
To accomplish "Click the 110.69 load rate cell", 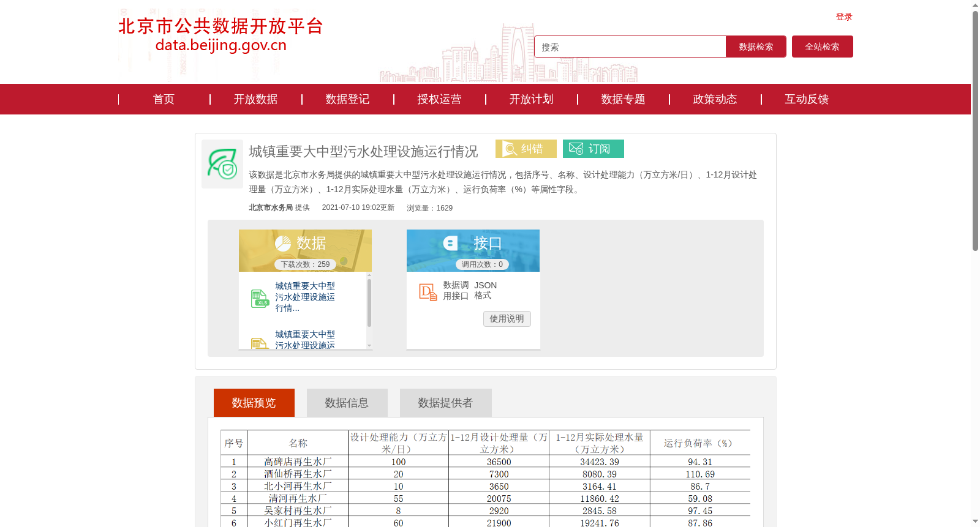I will [700, 474].
